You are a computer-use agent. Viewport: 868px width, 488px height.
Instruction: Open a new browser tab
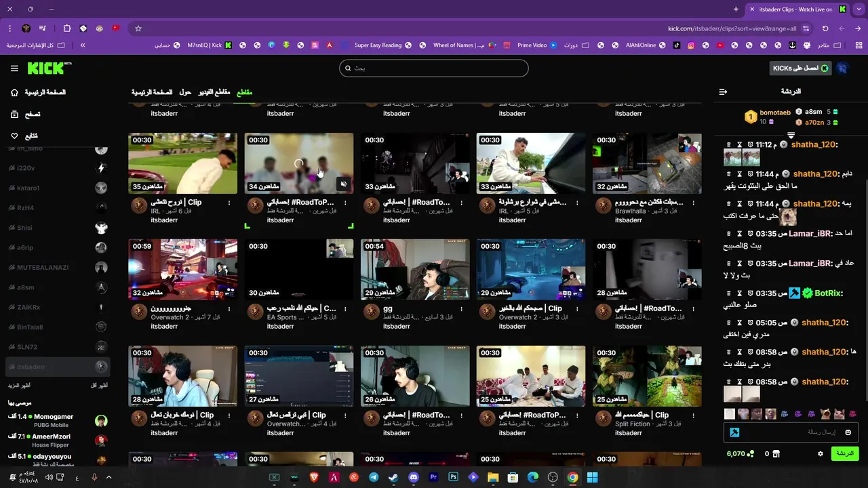point(736,9)
